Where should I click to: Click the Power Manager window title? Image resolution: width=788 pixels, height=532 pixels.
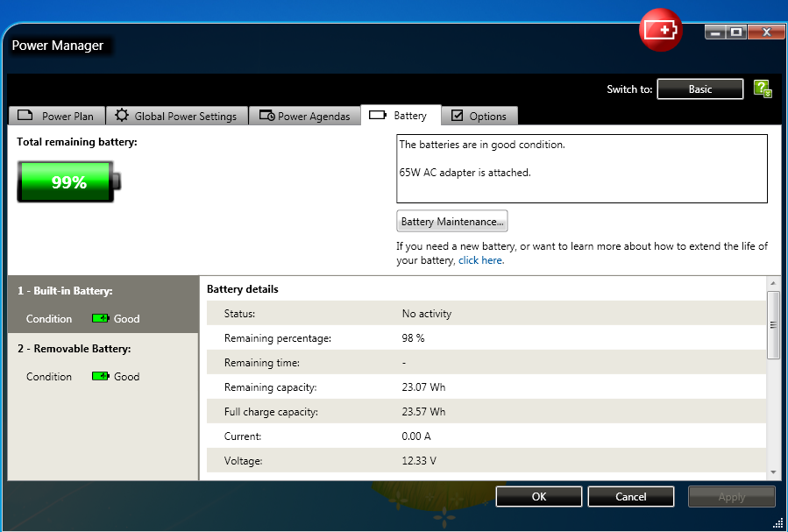click(x=57, y=46)
